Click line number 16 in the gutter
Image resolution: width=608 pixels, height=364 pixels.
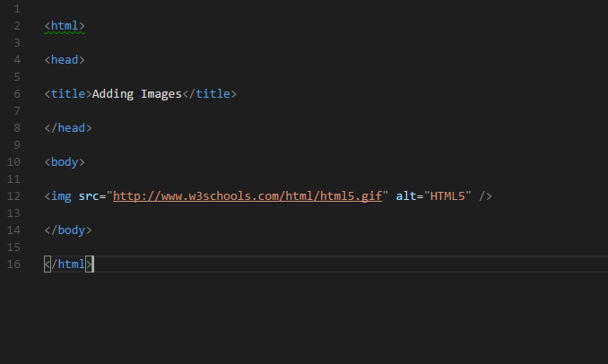[x=13, y=264]
